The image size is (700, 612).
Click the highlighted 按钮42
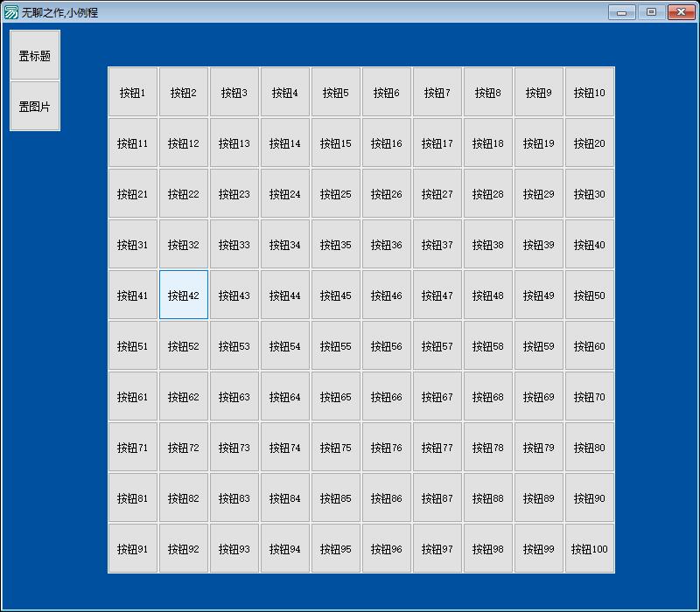pos(184,295)
